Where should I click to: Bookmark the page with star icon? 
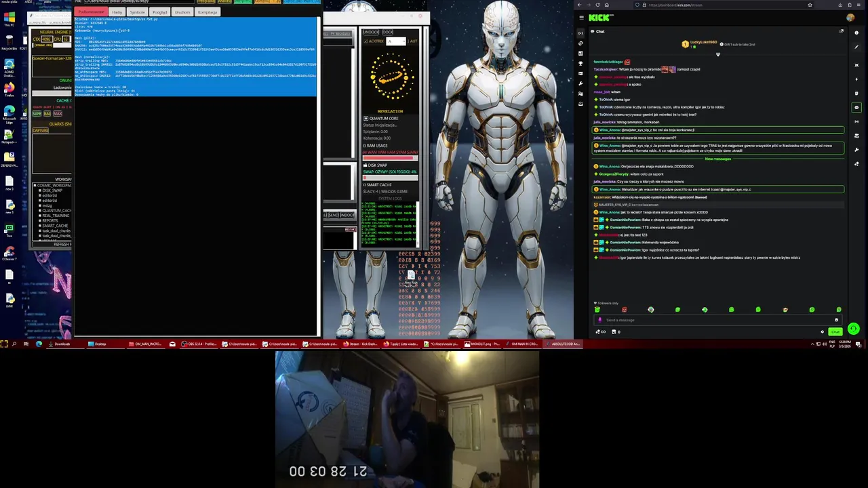[810, 5]
